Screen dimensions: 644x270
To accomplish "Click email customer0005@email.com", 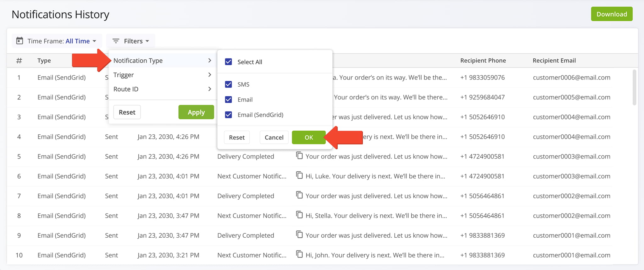I will [x=571, y=97].
